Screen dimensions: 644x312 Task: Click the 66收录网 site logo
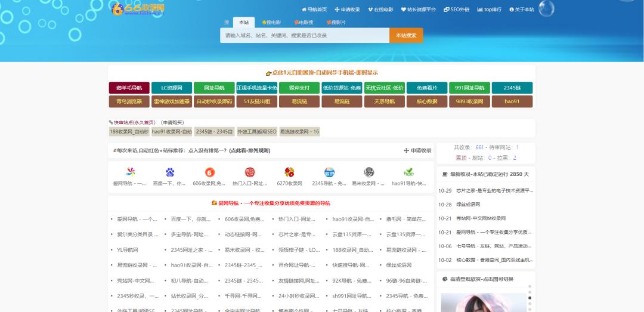pos(138,8)
